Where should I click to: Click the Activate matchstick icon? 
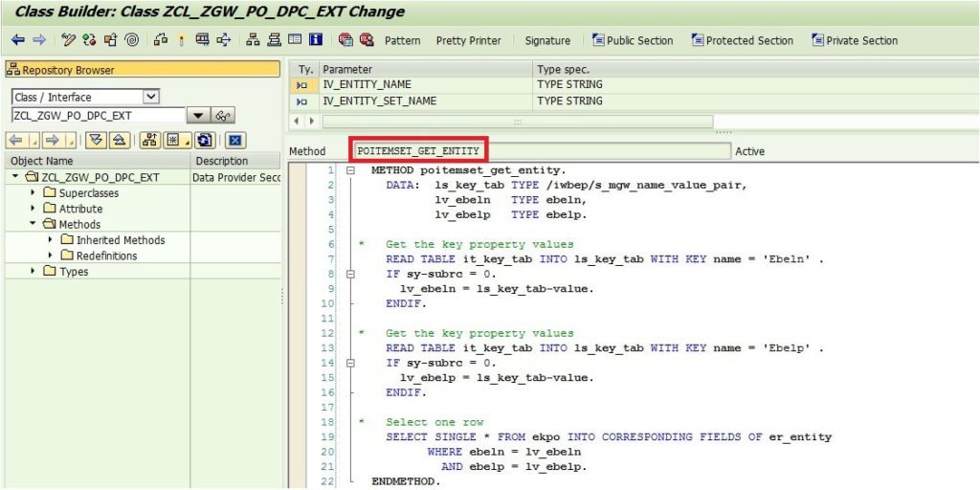(181, 40)
